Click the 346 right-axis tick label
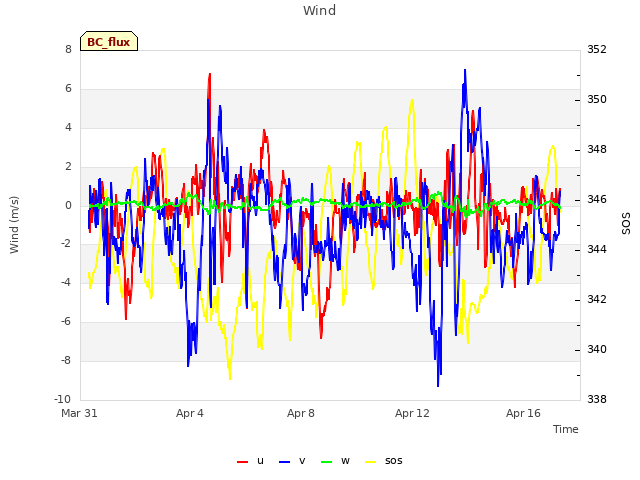 click(597, 200)
